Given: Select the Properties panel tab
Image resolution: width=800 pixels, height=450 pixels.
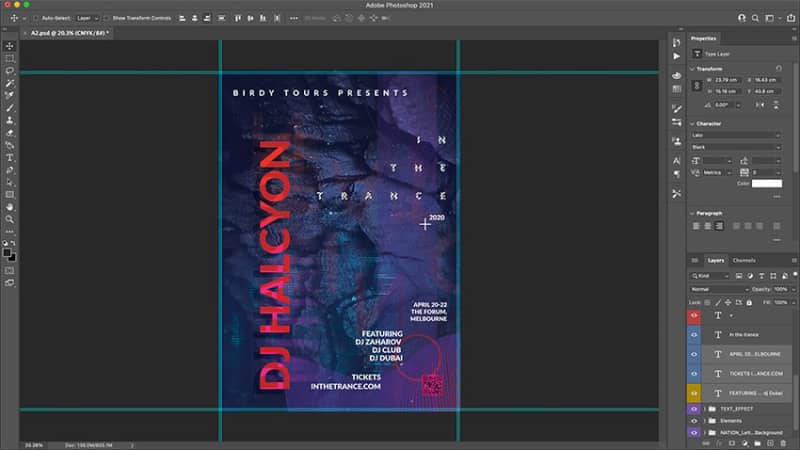Looking at the screenshot, I should pyautogui.click(x=704, y=38).
